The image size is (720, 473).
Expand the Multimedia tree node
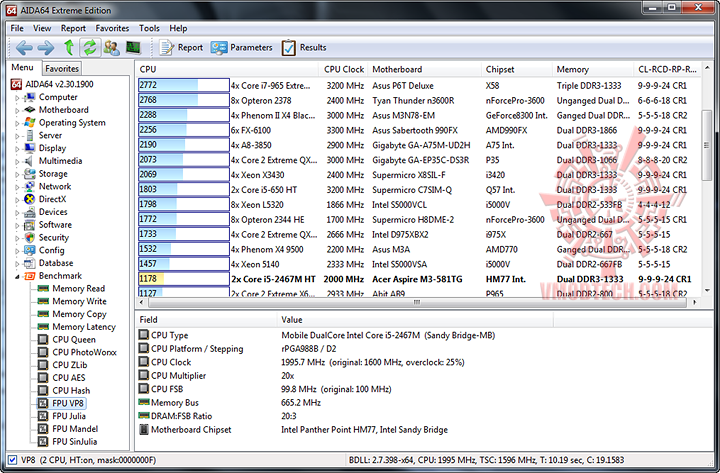tap(17, 161)
